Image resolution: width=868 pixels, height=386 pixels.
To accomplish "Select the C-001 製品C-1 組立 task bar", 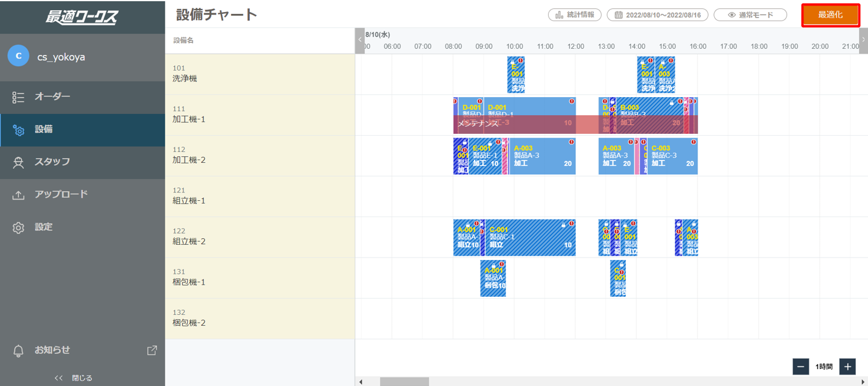I will (531, 238).
